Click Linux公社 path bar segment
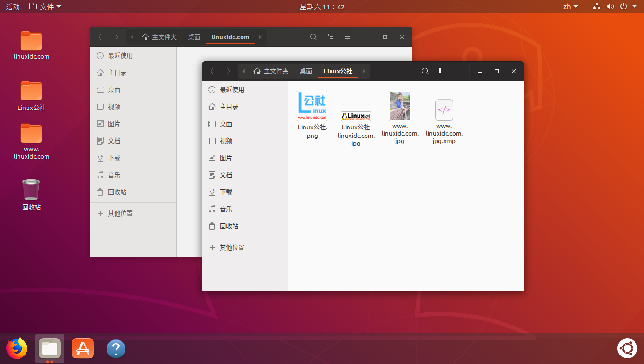Image resolution: width=644 pixels, height=364 pixels. pyautogui.click(x=338, y=71)
